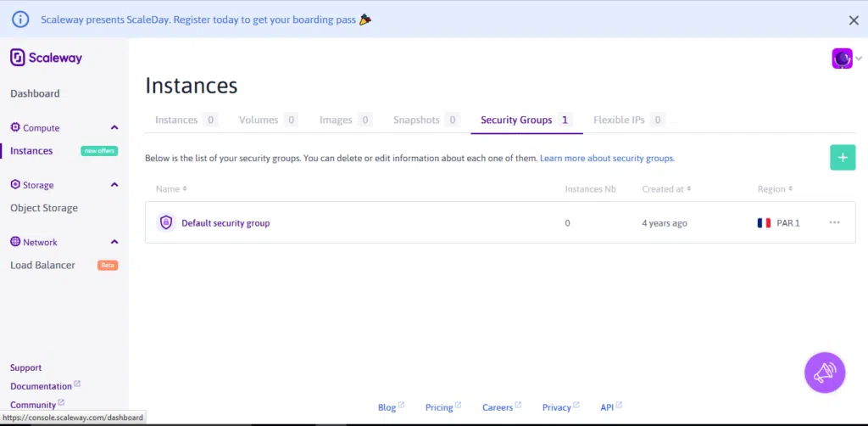Collapse the Network sidebar section
Image resolution: width=868 pixels, height=426 pixels.
coord(114,242)
